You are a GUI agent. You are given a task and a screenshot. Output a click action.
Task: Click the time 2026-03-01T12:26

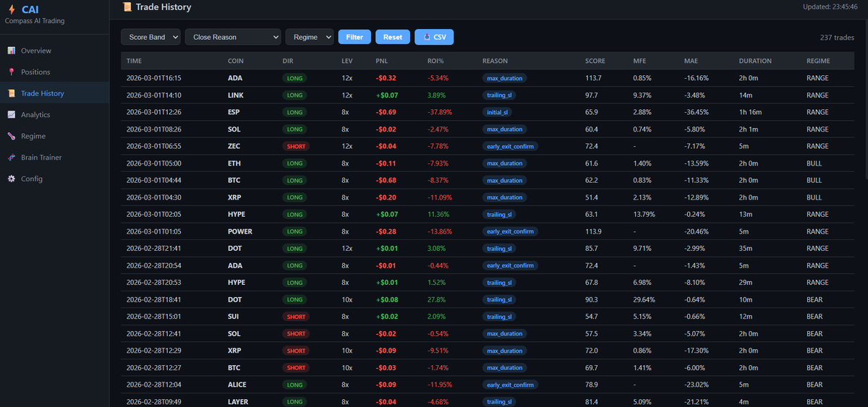153,112
